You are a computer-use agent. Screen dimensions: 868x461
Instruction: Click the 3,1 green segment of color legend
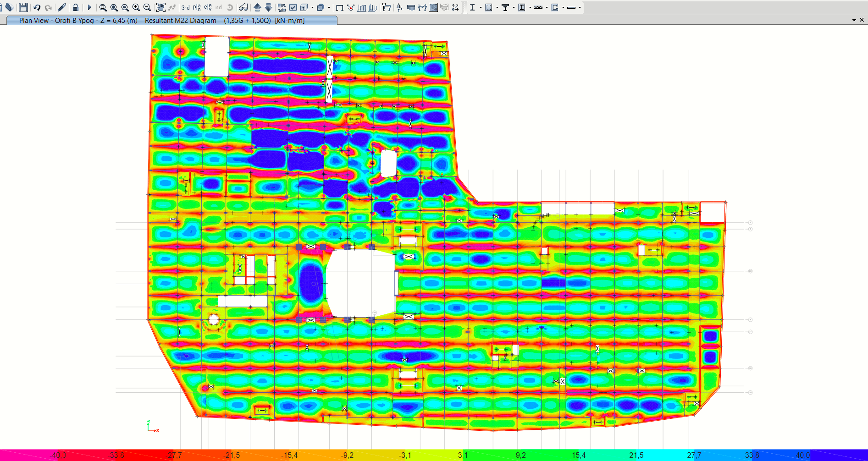pos(463,455)
